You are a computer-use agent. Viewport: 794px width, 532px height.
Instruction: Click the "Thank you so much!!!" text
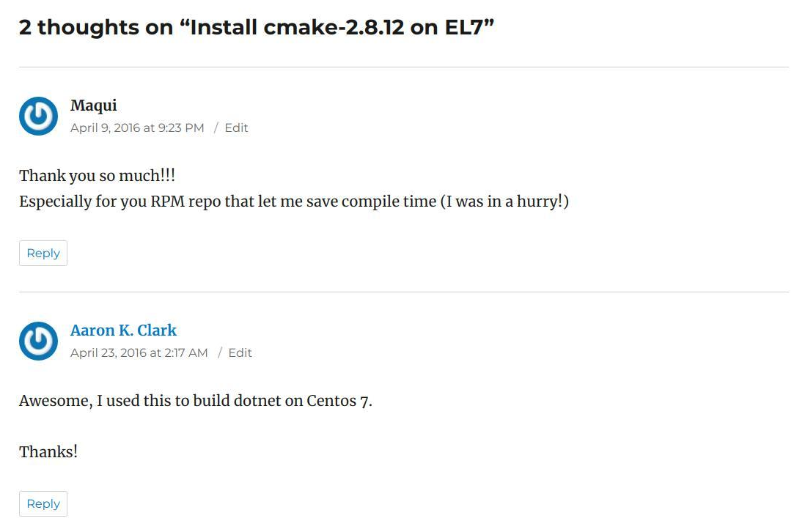pos(98,176)
